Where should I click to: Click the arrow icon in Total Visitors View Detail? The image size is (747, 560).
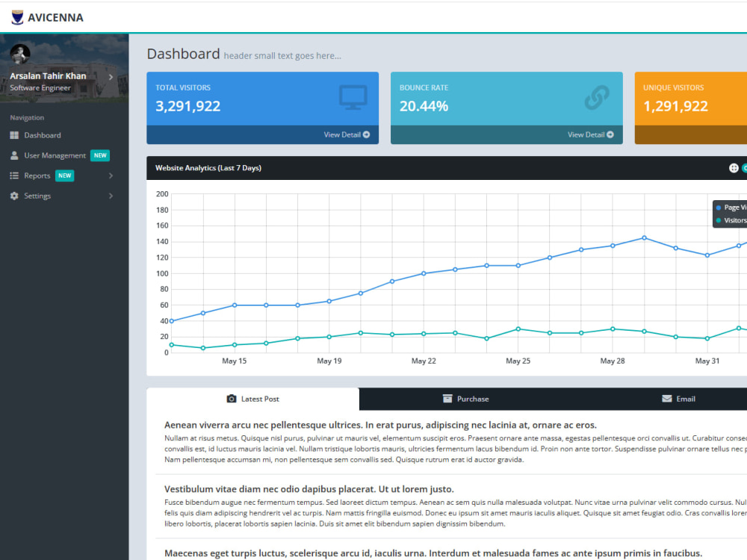pos(366,134)
